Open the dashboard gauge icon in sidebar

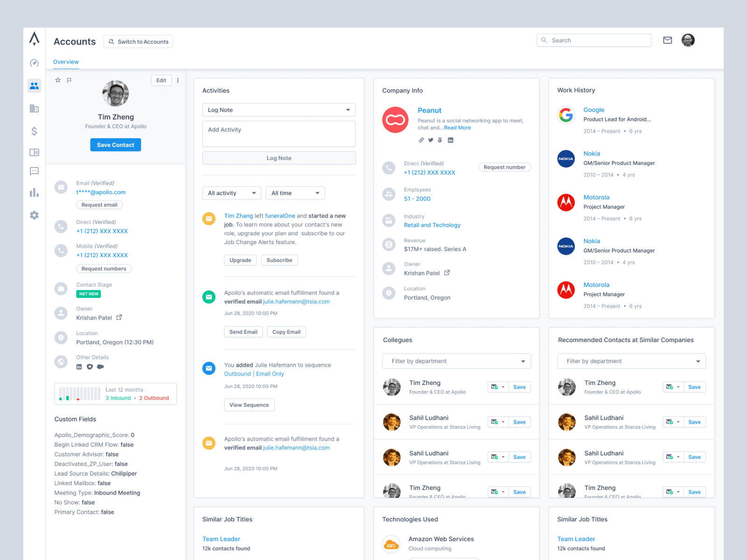pos(34,63)
